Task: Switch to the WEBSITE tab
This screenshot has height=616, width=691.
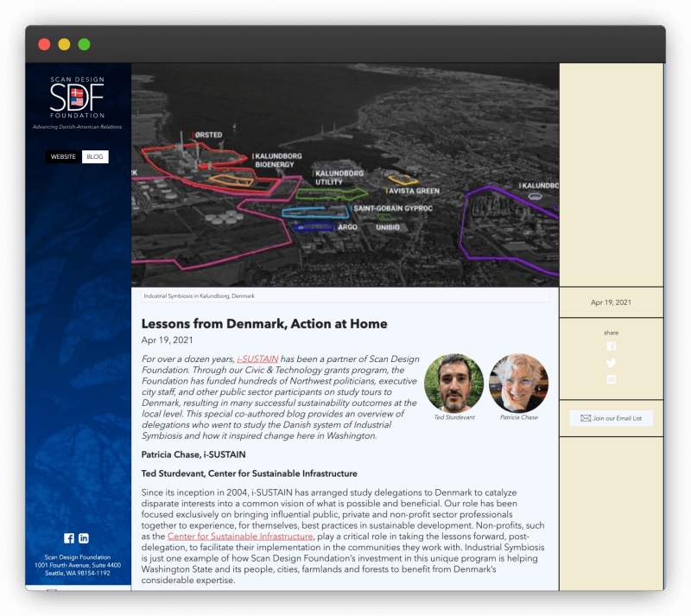Action: pyautogui.click(x=63, y=157)
